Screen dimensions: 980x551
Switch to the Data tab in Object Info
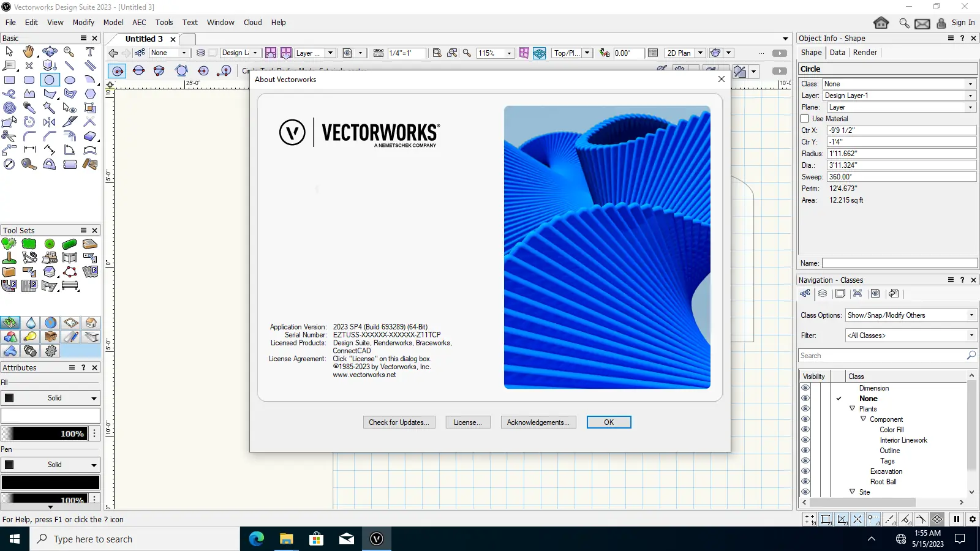tap(837, 53)
